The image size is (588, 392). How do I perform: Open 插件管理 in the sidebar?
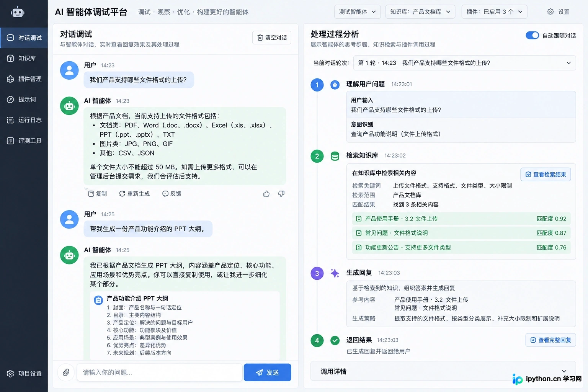[x=24, y=79]
